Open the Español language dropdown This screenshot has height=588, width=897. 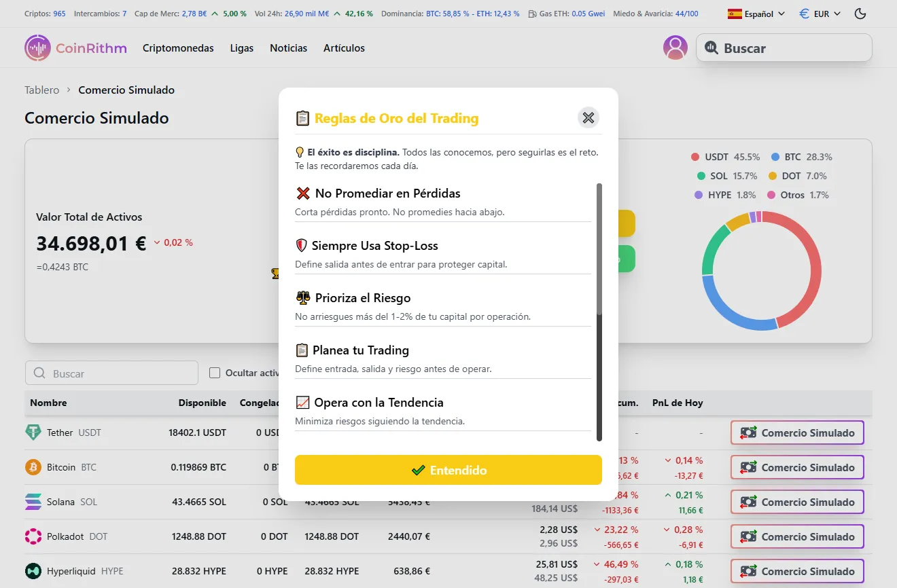(756, 13)
